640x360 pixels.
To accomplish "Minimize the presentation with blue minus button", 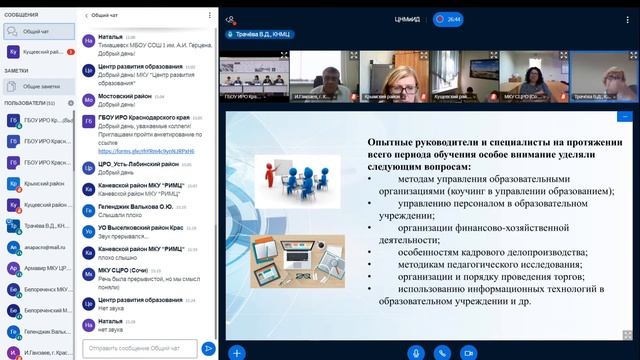I will [624, 117].
